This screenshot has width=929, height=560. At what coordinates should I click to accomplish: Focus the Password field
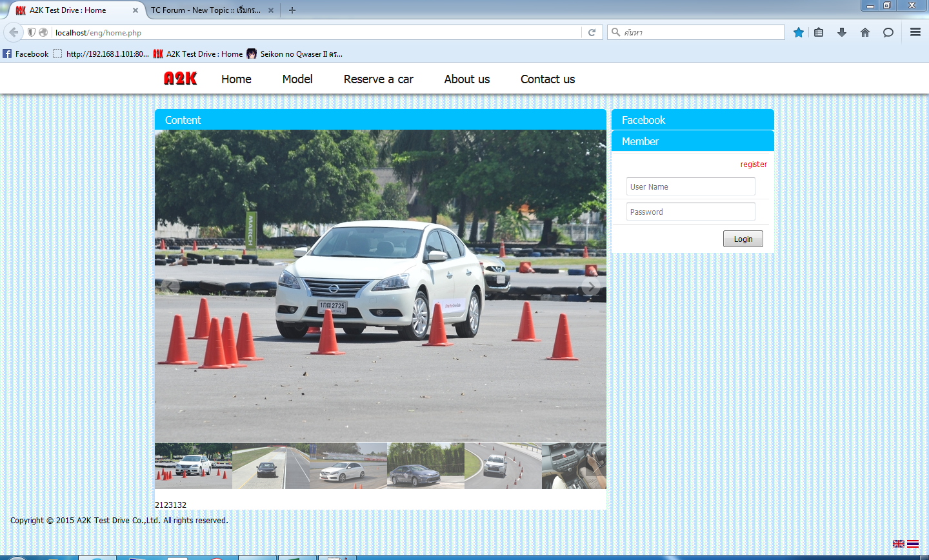pos(691,212)
